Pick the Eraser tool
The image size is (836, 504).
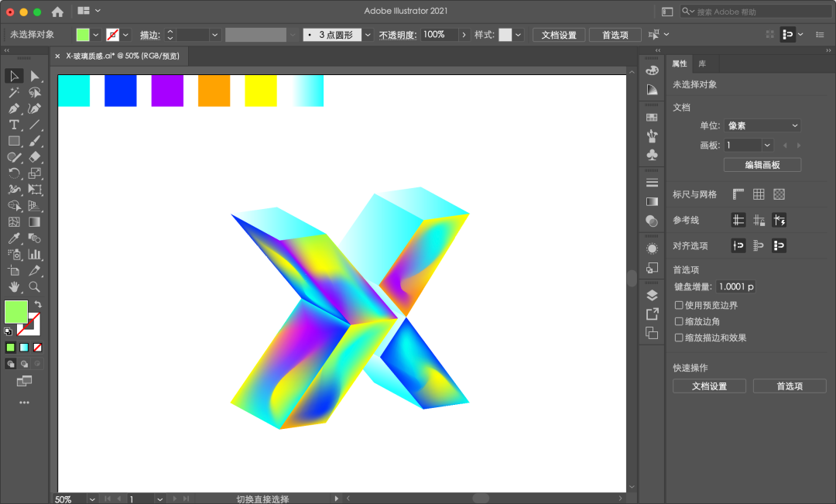pyautogui.click(x=35, y=157)
